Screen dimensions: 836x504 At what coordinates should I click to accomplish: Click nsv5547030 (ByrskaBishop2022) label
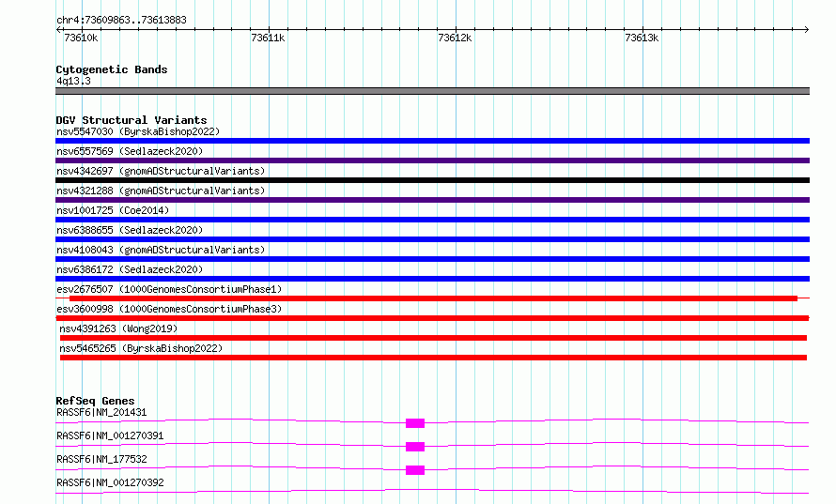(x=138, y=131)
